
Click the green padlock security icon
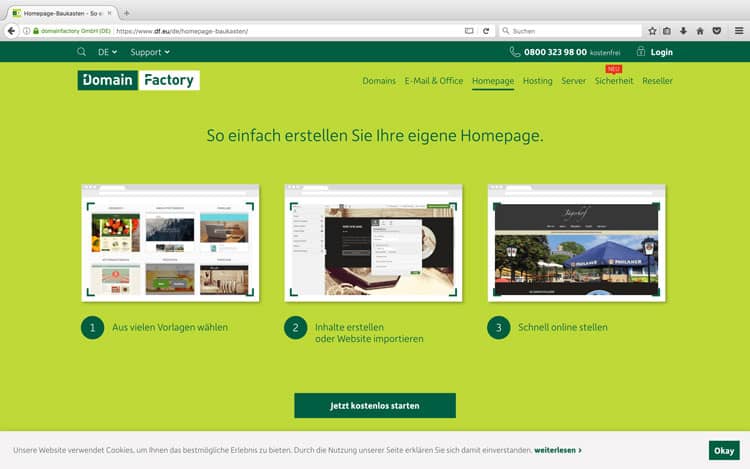[36, 31]
